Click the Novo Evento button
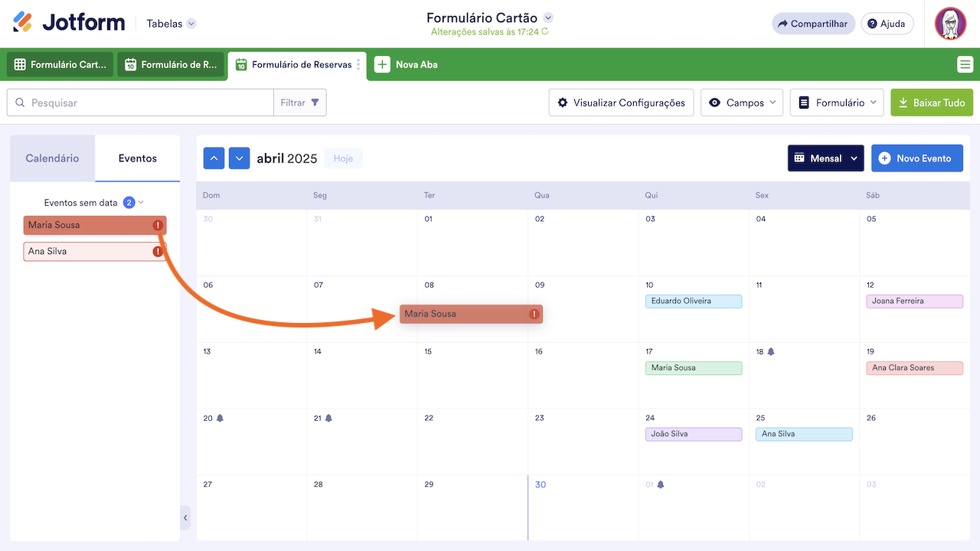Screen dimensions: 980x551 click(916, 158)
